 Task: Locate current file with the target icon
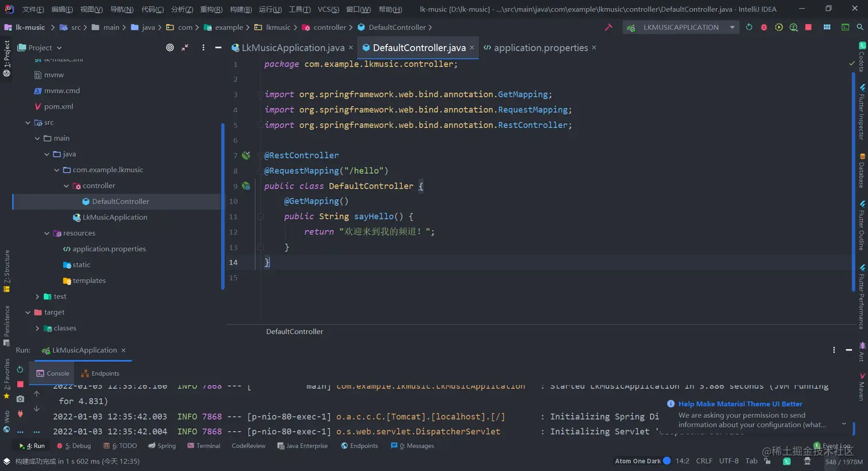[170, 48]
